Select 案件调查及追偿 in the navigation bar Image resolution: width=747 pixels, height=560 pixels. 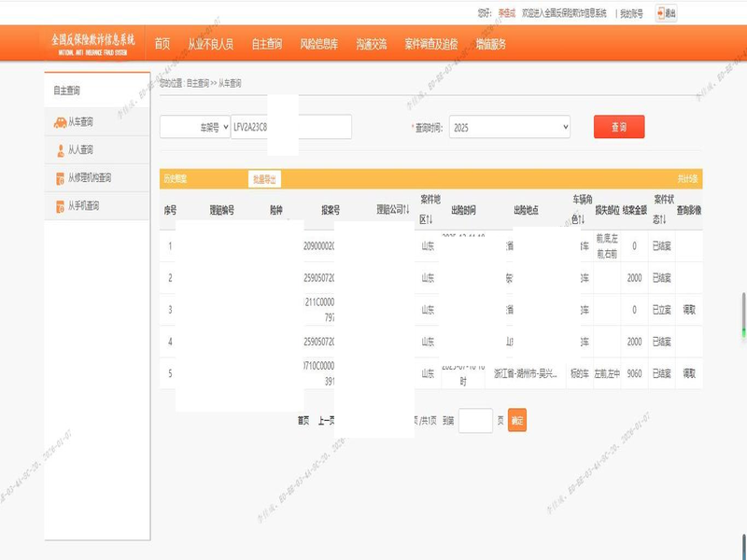click(x=430, y=44)
